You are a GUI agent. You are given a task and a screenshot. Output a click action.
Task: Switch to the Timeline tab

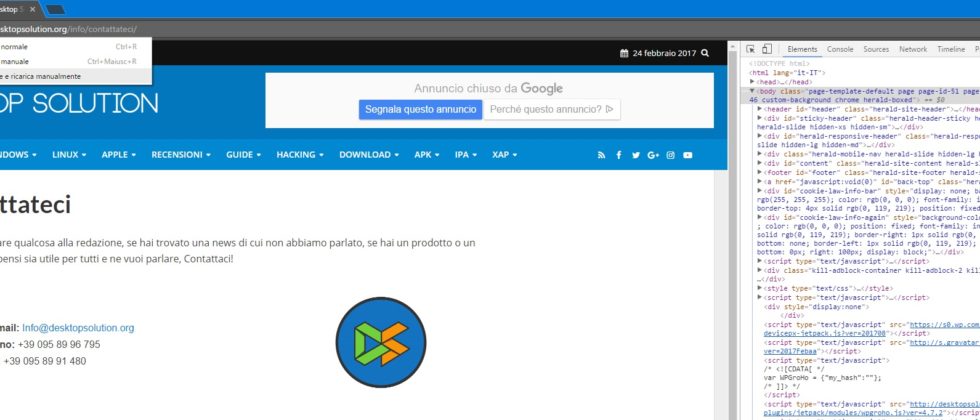(951, 49)
